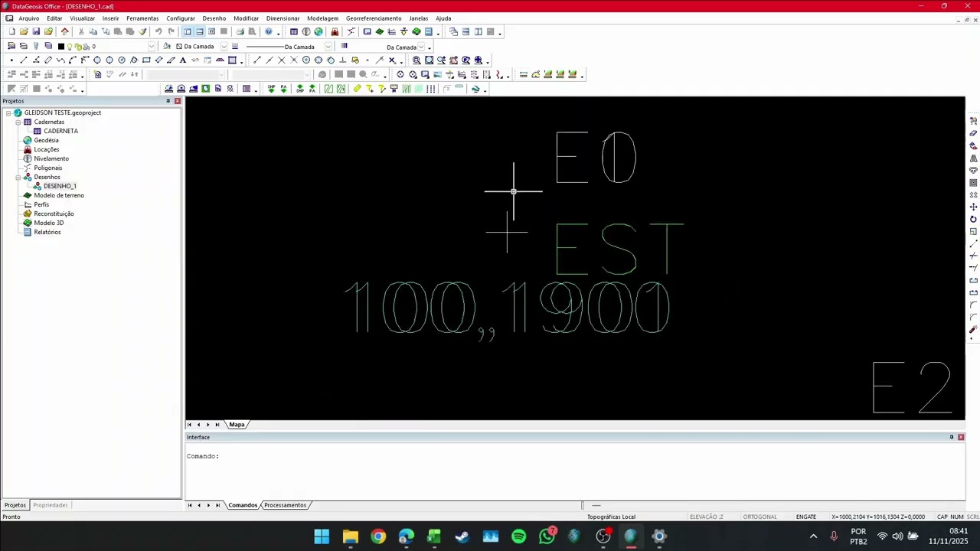Open Spotify from the taskbar
The width and height of the screenshot is (980, 551).
coord(518,536)
